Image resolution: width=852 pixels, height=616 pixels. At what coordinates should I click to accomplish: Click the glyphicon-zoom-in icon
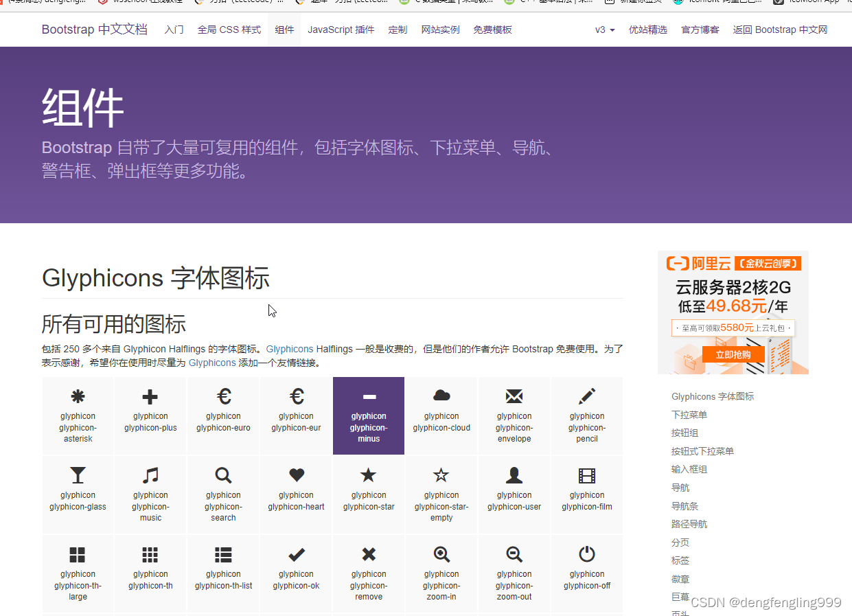coord(441,555)
